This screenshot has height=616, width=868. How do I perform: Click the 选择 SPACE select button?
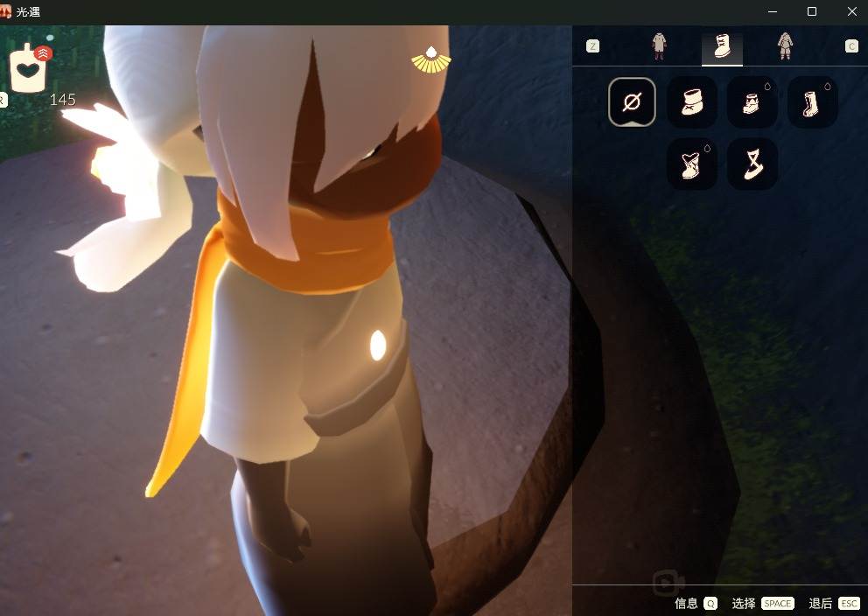click(x=763, y=603)
